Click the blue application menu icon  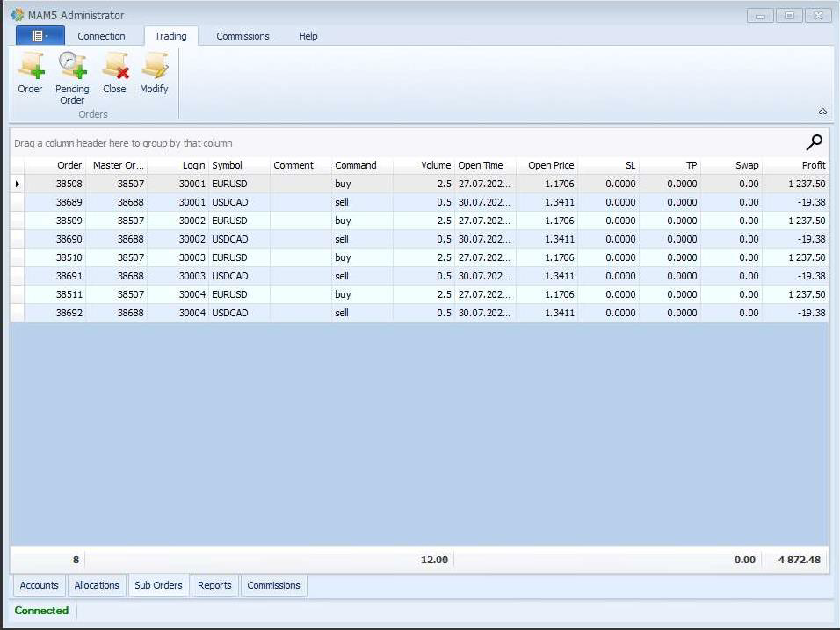(x=36, y=35)
